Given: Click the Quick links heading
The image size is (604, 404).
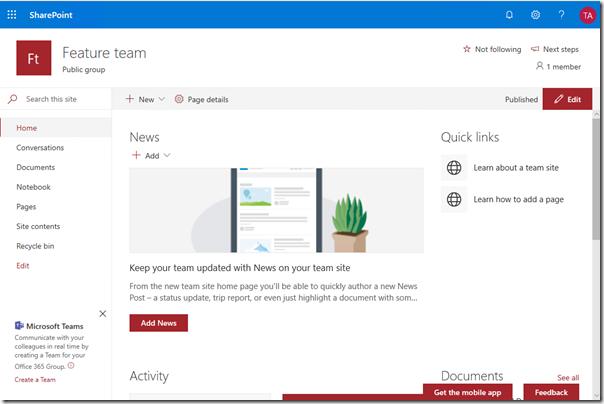Looking at the screenshot, I should (x=470, y=137).
